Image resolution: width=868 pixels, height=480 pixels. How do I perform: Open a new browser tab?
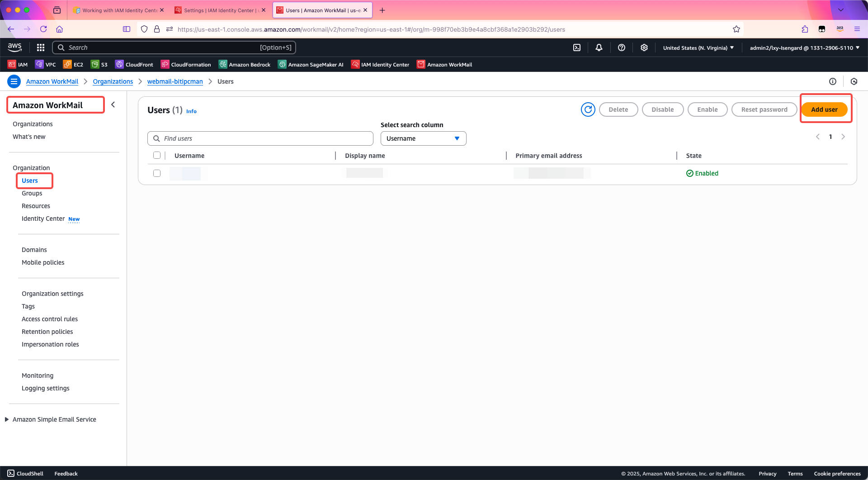(382, 10)
